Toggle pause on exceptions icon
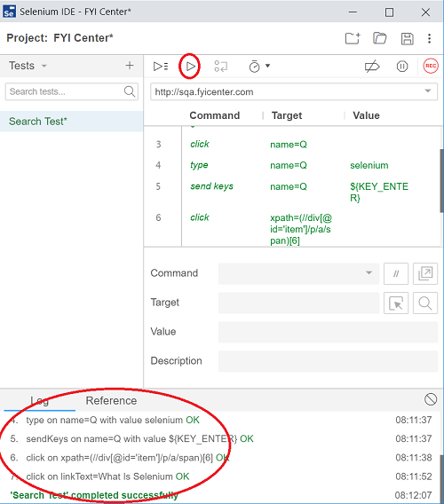444x504 pixels. coord(402,67)
